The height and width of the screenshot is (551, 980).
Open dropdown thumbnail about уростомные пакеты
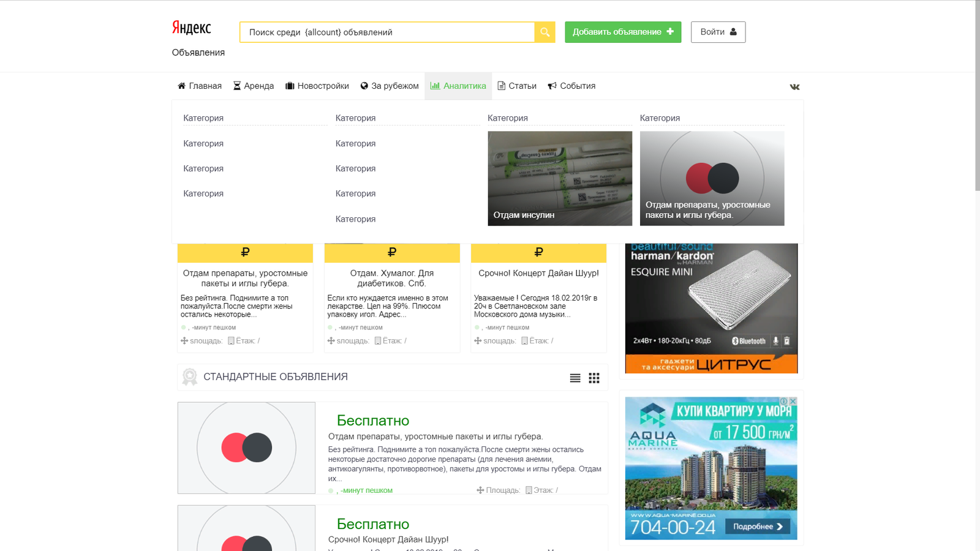(x=712, y=178)
